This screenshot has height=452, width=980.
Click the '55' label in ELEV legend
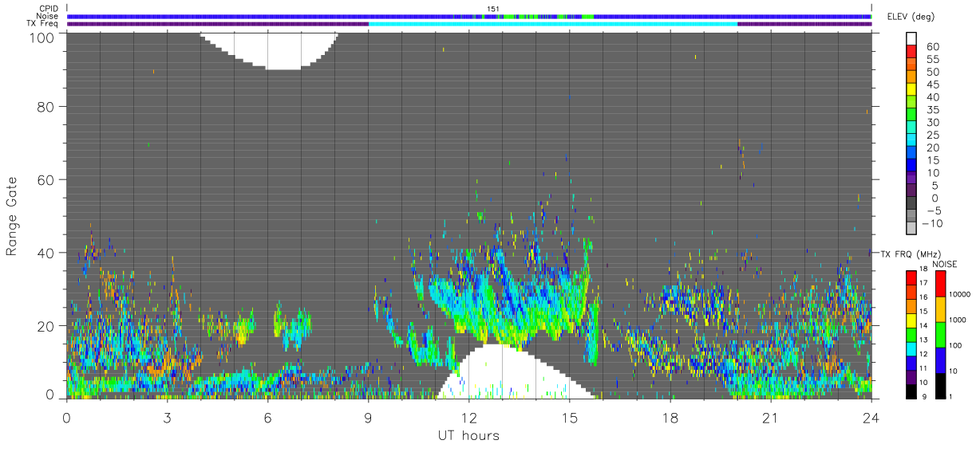coord(933,59)
